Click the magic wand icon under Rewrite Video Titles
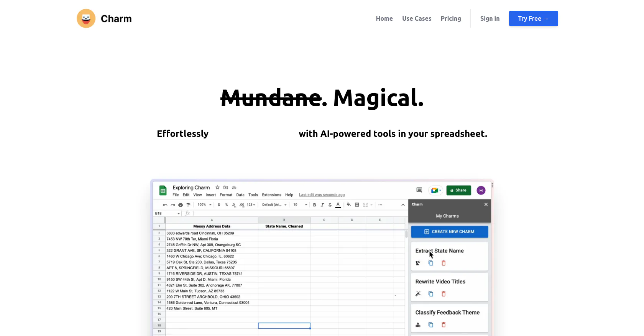This screenshot has width=644, height=336. (418, 294)
